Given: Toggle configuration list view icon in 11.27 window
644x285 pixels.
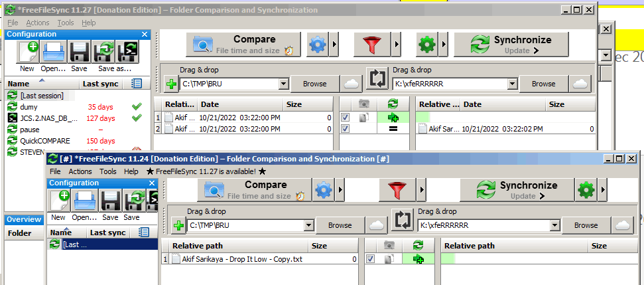Looking at the screenshot, I should [137, 84].
